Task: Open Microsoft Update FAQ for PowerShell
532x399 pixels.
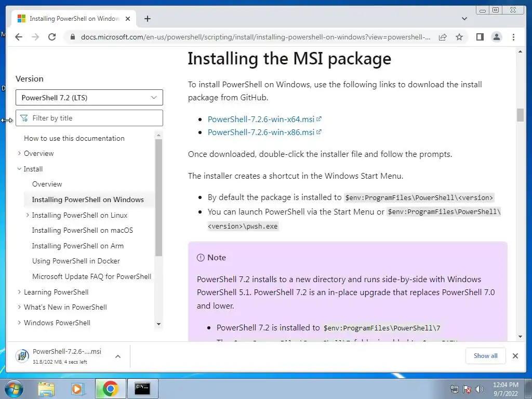Action: point(91,276)
